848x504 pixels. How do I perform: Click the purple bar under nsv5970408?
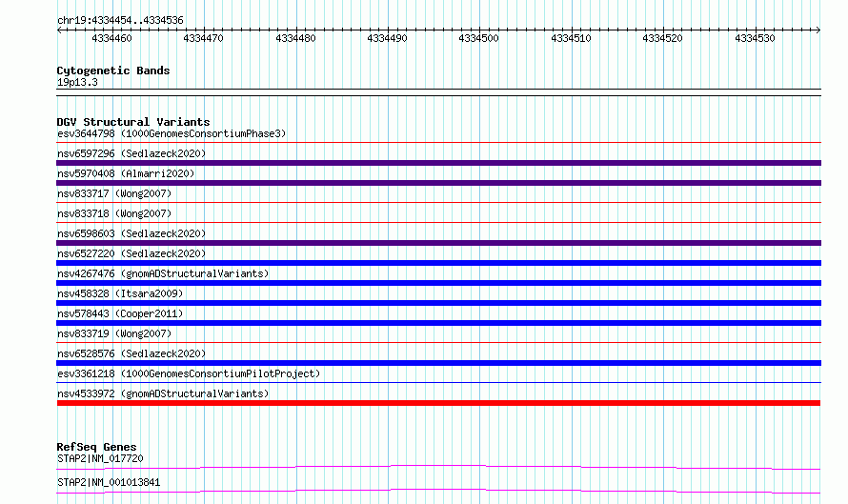pyautogui.click(x=438, y=183)
